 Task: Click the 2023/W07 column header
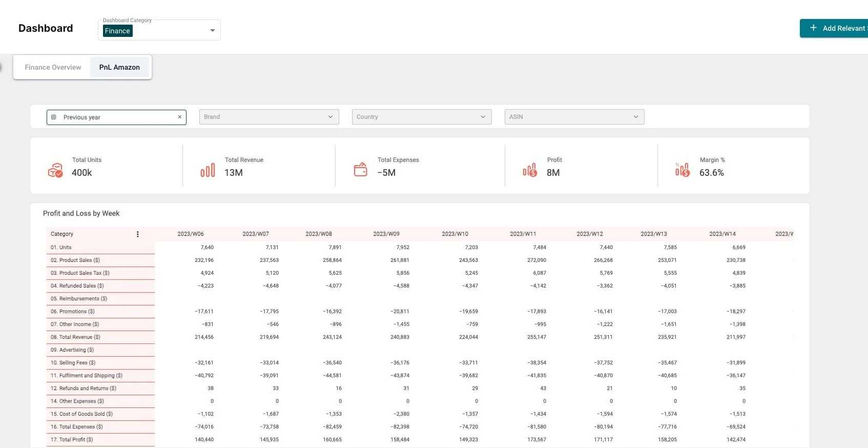tap(256, 234)
